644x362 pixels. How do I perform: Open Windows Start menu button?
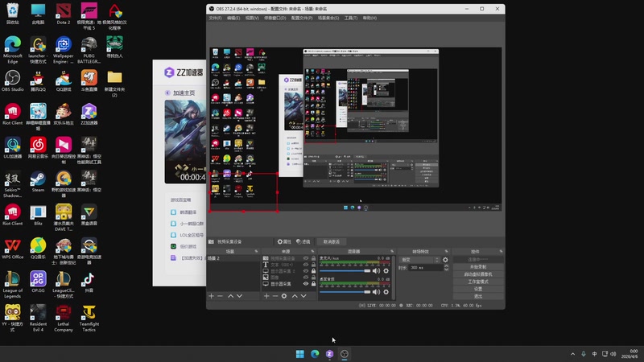(299, 354)
